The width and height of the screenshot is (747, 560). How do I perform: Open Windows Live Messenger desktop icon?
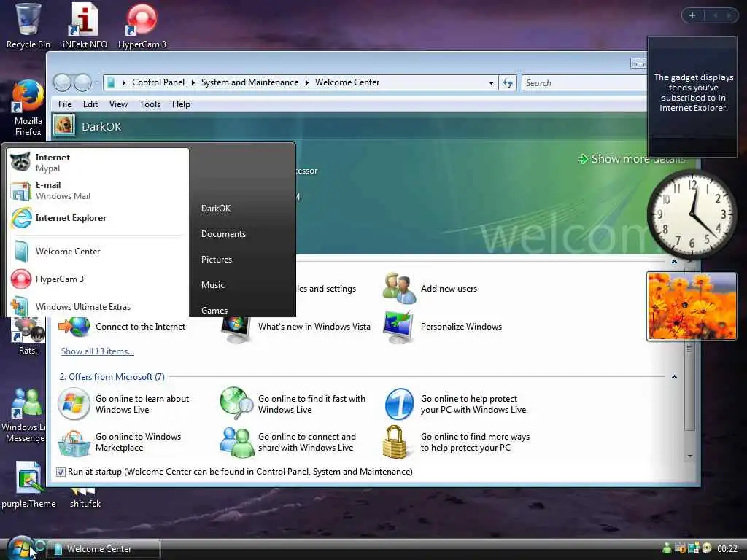[23, 415]
